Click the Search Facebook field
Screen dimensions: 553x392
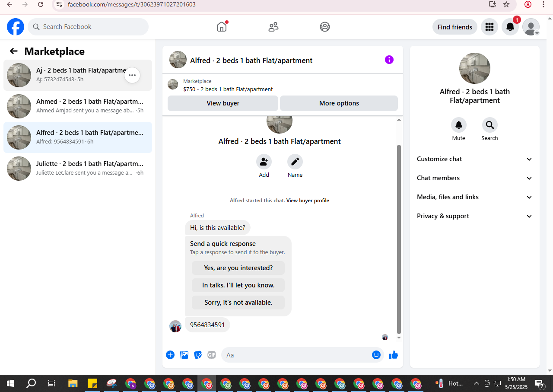tap(88, 27)
